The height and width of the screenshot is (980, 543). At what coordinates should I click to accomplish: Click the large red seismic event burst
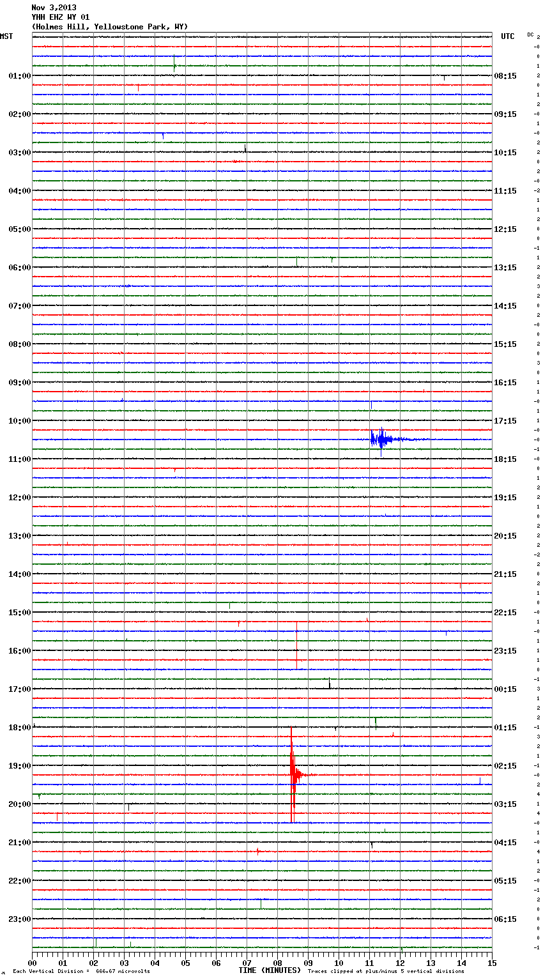[294, 775]
